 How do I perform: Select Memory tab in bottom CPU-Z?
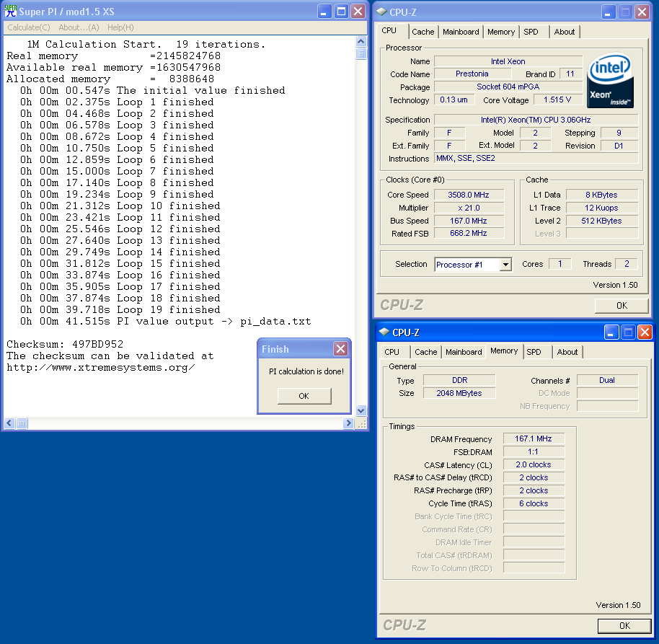(504, 351)
